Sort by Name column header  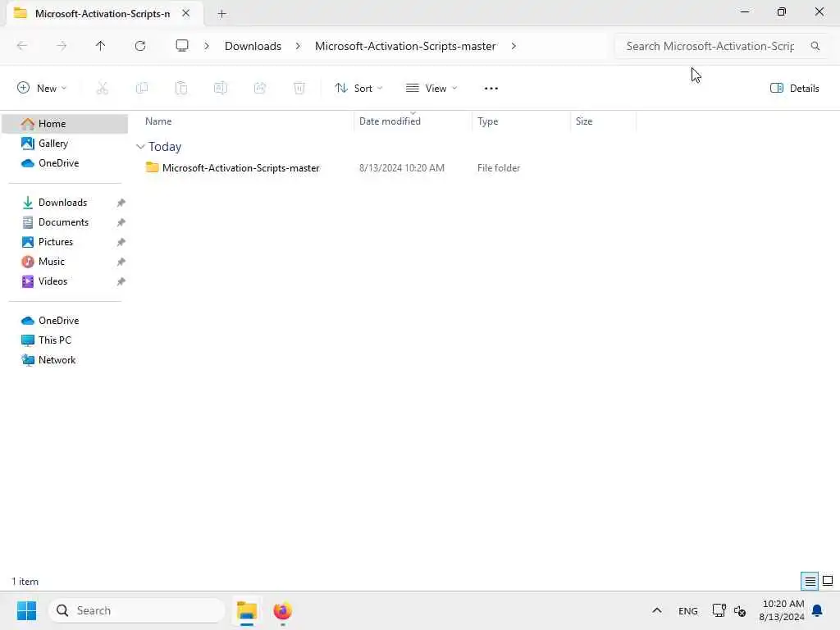(x=245, y=121)
